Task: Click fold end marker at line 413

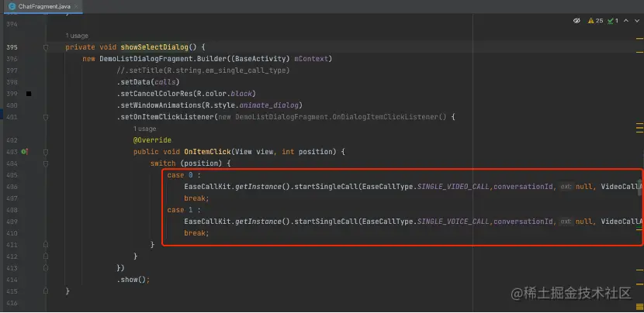Action: click(46, 267)
